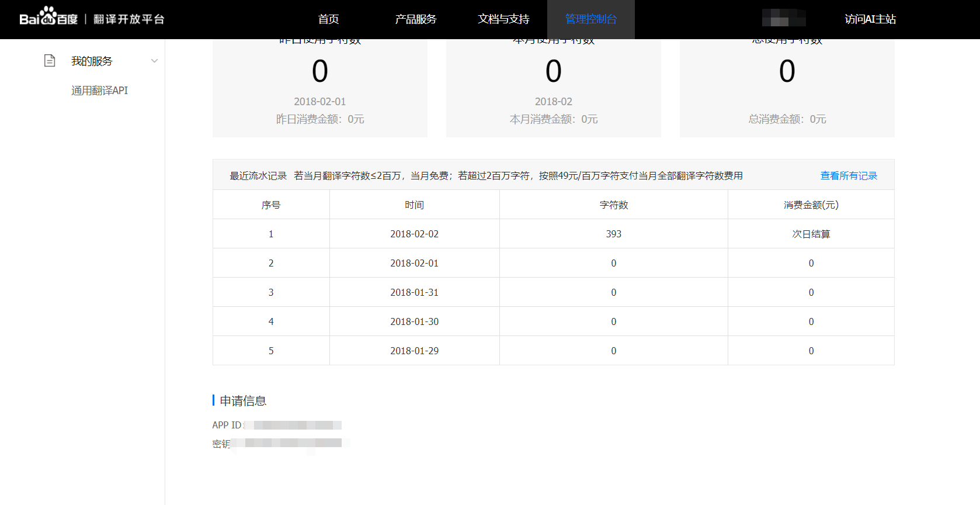Click the date cell 2018-01-29
This screenshot has width=980, height=505.
(414, 351)
